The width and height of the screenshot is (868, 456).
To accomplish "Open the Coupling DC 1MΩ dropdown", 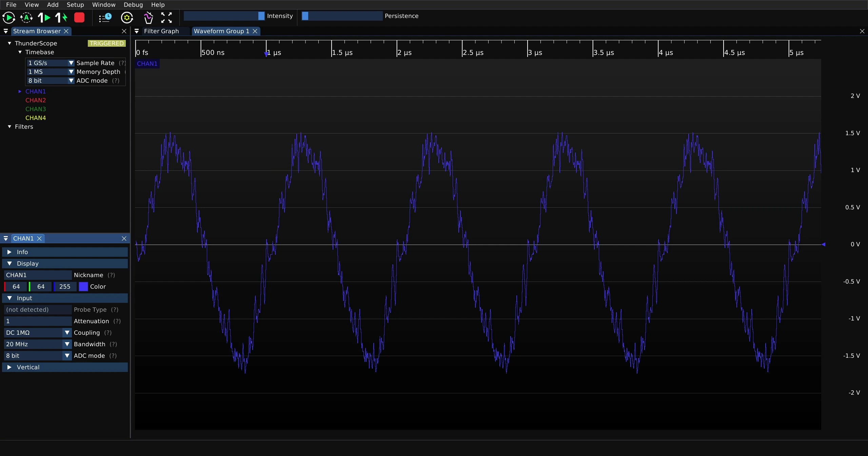I will [x=37, y=333].
